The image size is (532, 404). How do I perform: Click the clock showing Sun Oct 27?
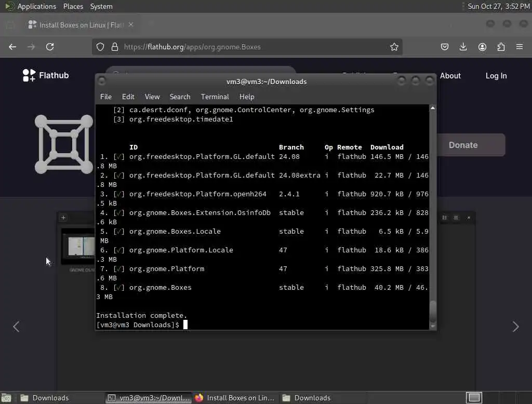[498, 6]
